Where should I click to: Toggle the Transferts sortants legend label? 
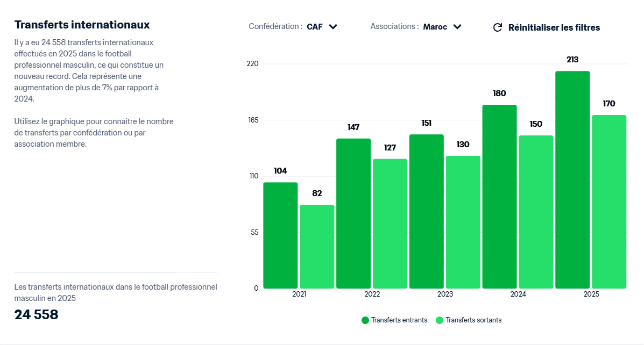pyautogui.click(x=473, y=320)
